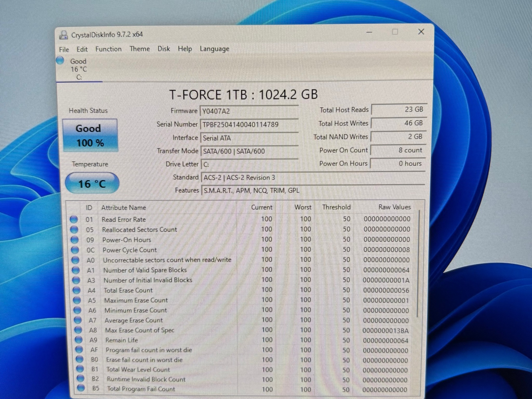Open the Language menu
Screen dimensions: 532x399
point(214,49)
